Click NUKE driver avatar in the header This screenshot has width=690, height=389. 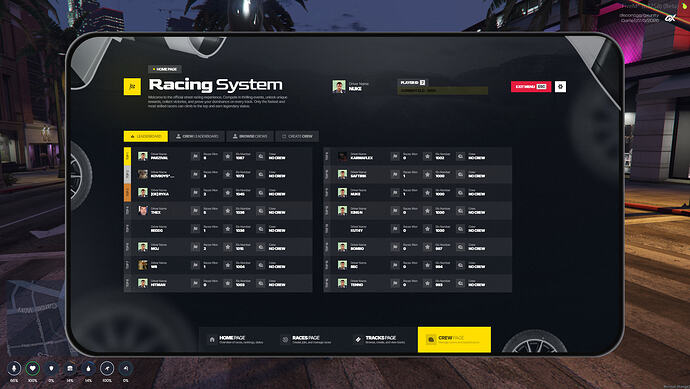[x=339, y=86]
